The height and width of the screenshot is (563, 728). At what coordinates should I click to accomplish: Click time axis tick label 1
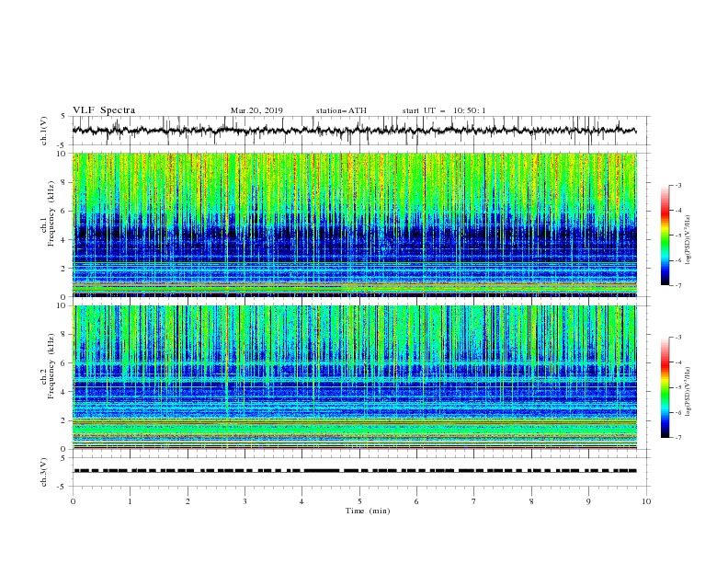[x=130, y=501]
